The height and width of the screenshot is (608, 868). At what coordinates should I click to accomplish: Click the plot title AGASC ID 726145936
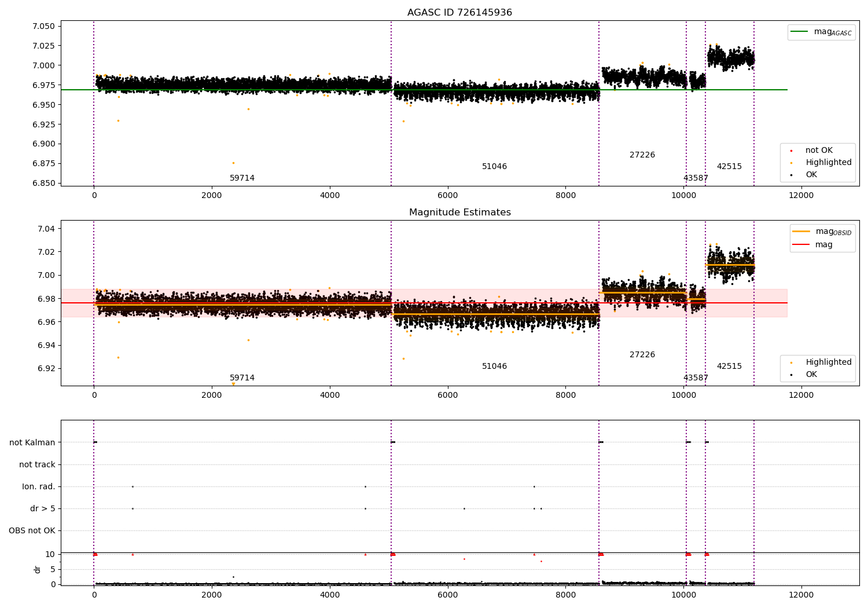click(x=459, y=13)
